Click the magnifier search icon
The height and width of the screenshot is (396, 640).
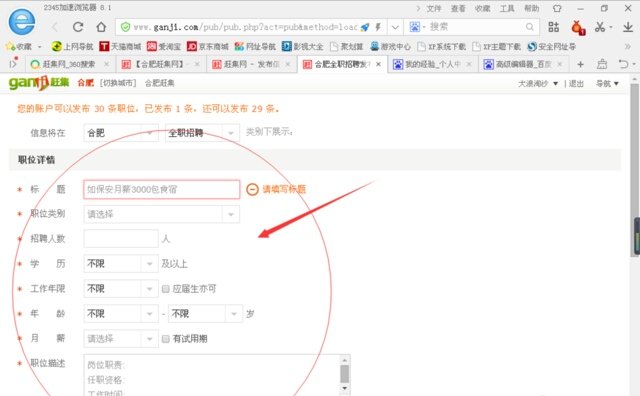pyautogui.click(x=530, y=27)
